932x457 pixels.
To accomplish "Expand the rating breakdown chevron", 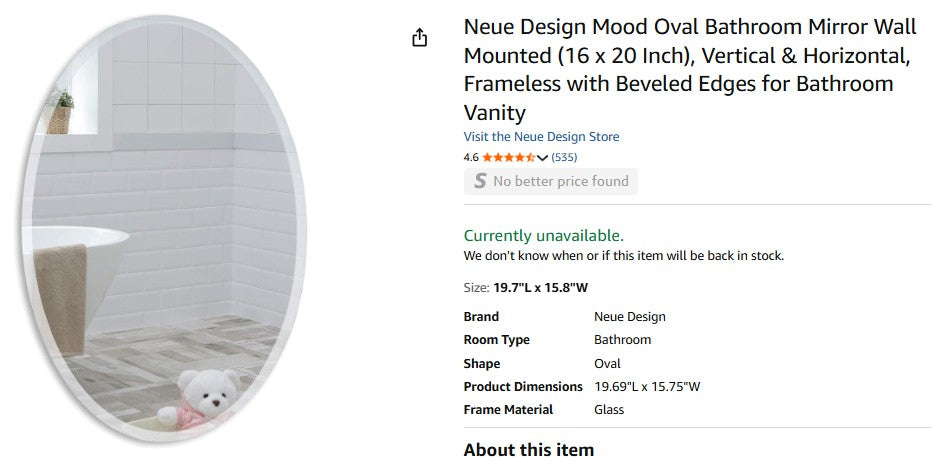I will (x=543, y=157).
